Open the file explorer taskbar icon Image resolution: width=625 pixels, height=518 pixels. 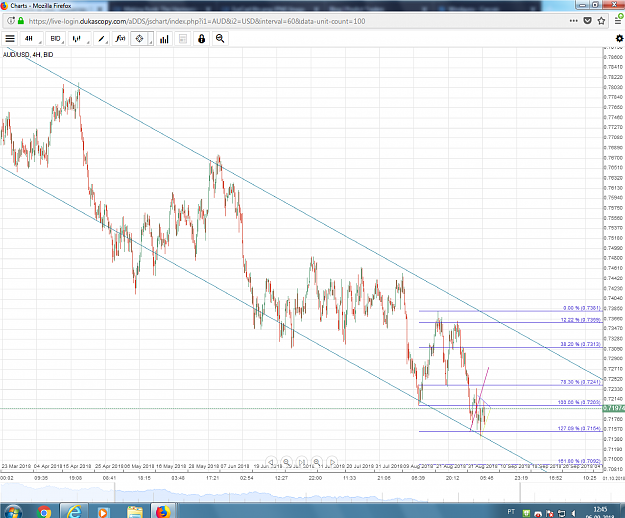tap(134, 512)
